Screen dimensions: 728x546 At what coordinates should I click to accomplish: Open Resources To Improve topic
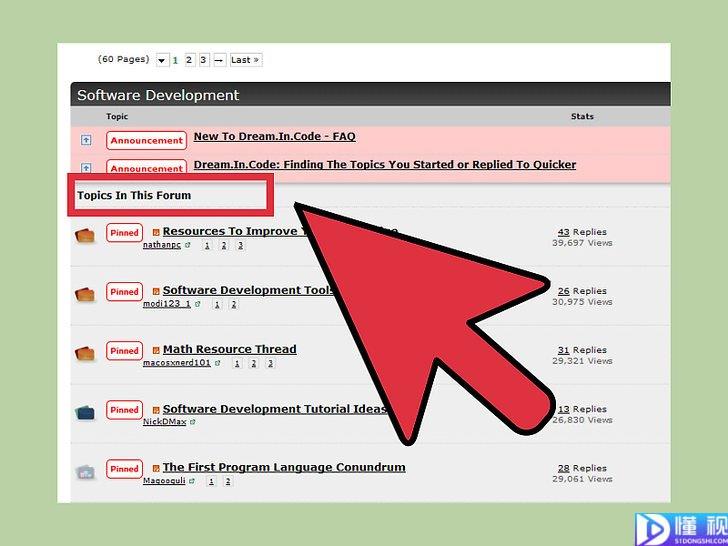click(234, 231)
